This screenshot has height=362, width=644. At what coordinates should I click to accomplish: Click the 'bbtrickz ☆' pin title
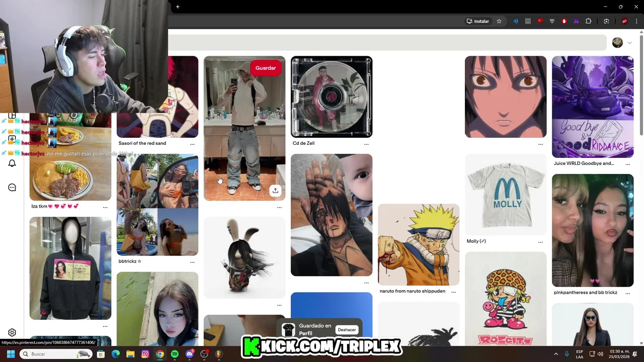click(130, 261)
